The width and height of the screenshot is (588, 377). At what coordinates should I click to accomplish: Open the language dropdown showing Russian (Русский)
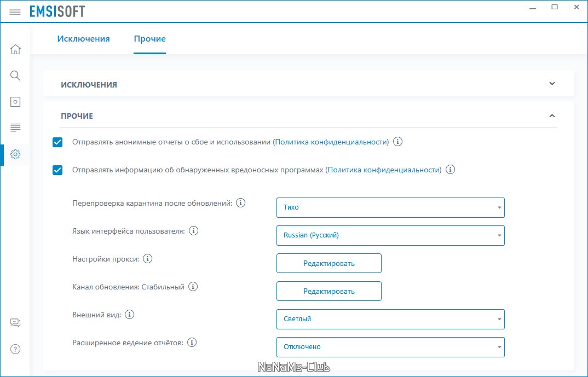pyautogui.click(x=390, y=235)
